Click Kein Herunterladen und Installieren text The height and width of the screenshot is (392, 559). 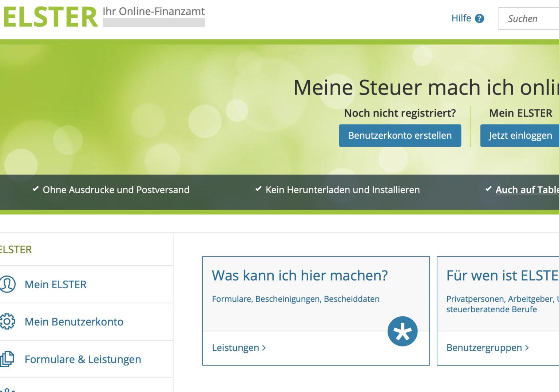342,190
